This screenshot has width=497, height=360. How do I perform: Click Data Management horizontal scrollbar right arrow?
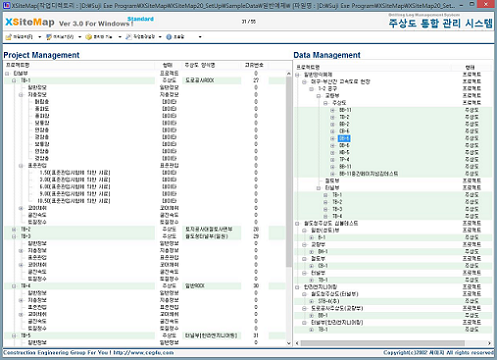click(x=489, y=343)
